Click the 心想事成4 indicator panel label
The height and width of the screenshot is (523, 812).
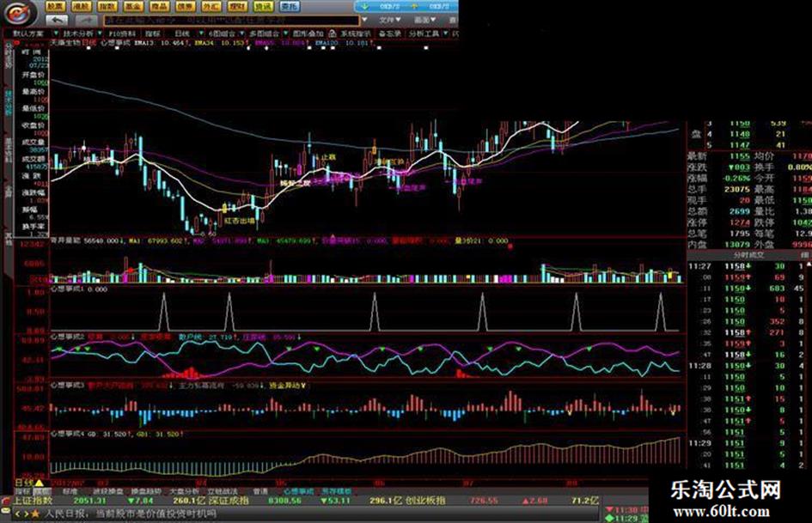[68, 434]
